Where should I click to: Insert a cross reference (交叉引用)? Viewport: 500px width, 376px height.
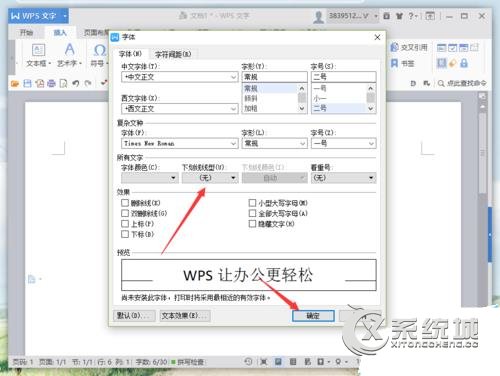point(409,48)
